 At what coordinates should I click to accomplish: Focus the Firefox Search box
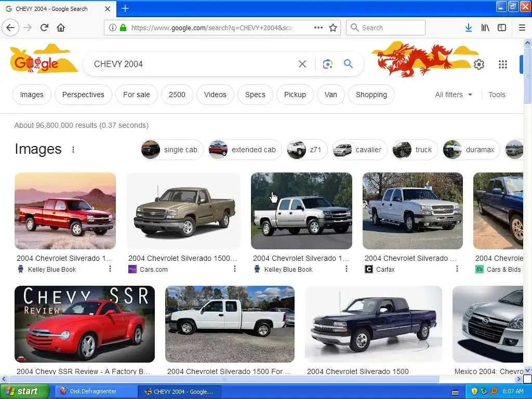click(x=386, y=28)
